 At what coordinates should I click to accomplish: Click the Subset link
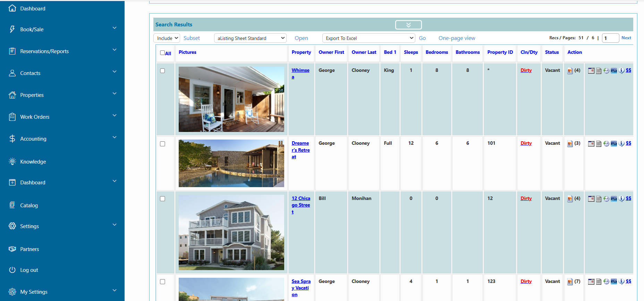pos(192,38)
